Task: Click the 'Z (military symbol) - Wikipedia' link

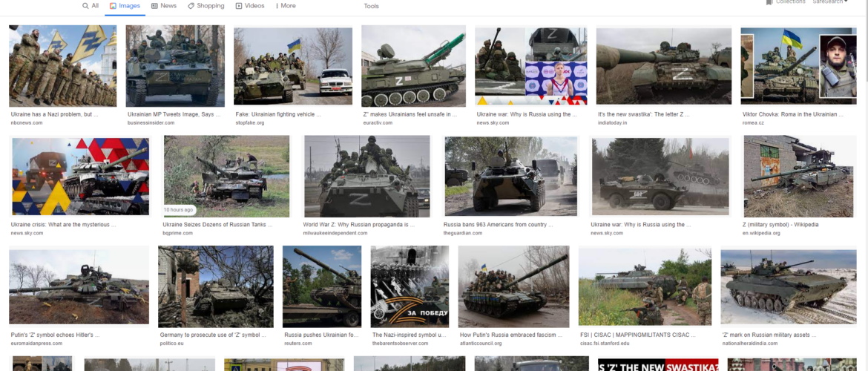Action: click(x=782, y=224)
